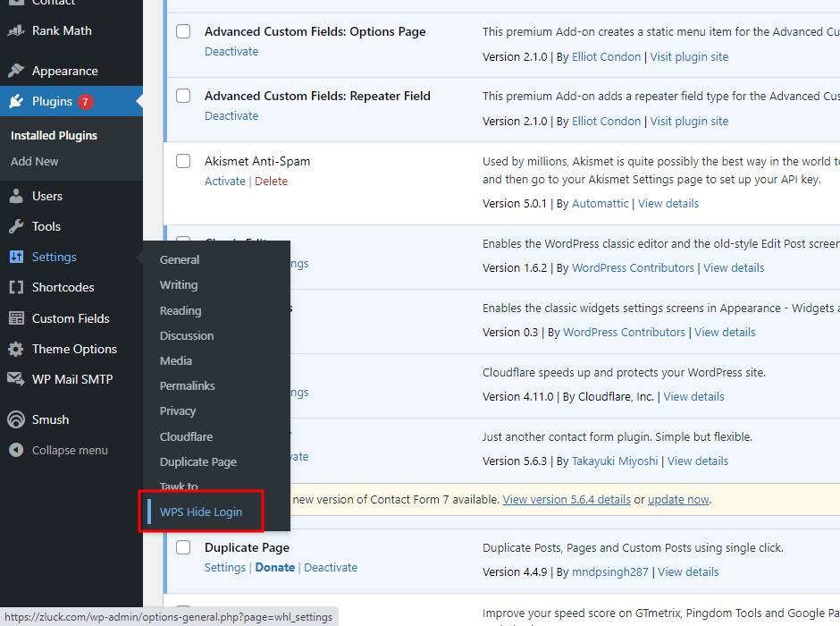Visit plugin site for Repeater Field

[689, 121]
